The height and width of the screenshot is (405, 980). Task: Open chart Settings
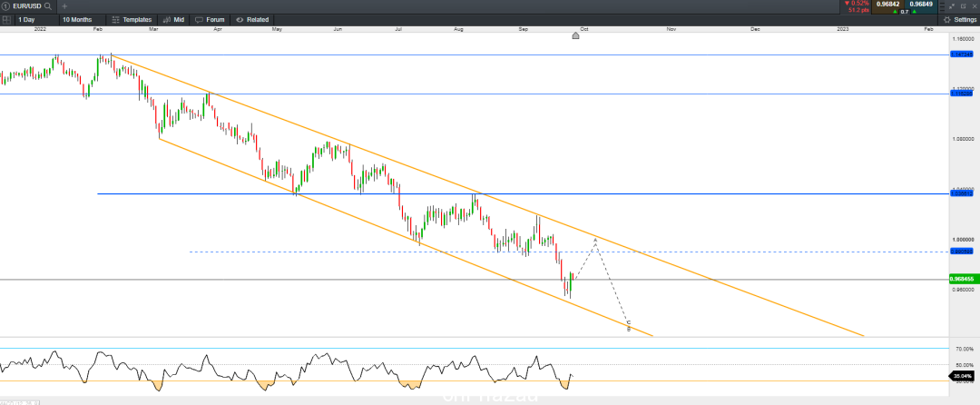pyautogui.click(x=959, y=20)
